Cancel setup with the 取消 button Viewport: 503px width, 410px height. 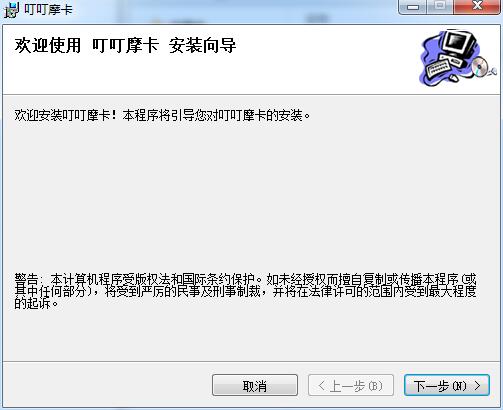click(x=255, y=385)
